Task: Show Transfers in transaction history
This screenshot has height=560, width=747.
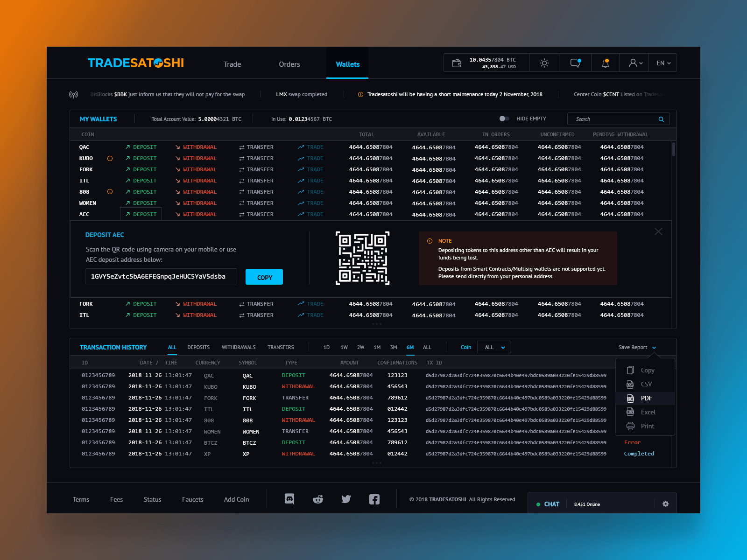Action: 281,347
